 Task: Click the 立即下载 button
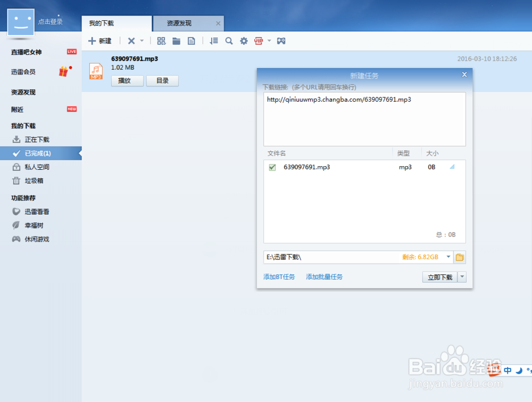coord(440,277)
